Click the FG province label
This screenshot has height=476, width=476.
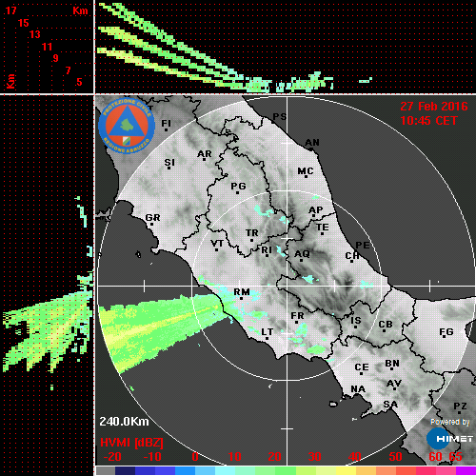446,332
